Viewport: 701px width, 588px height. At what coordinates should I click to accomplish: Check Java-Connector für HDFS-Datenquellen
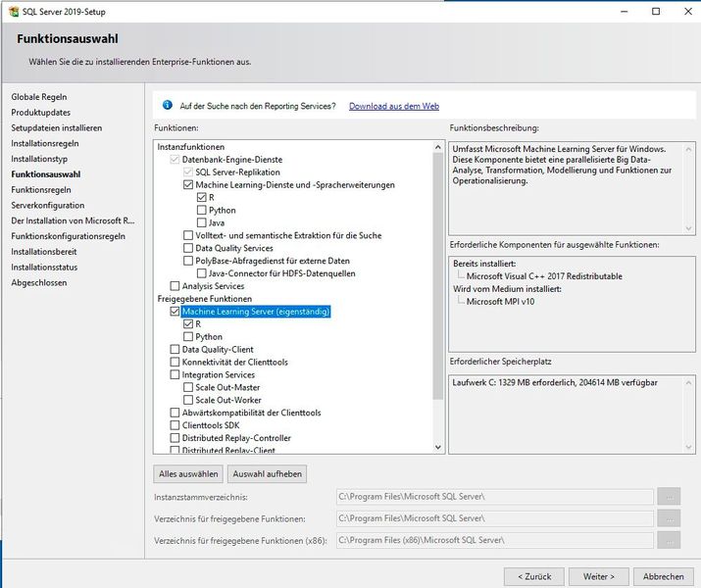pos(202,273)
